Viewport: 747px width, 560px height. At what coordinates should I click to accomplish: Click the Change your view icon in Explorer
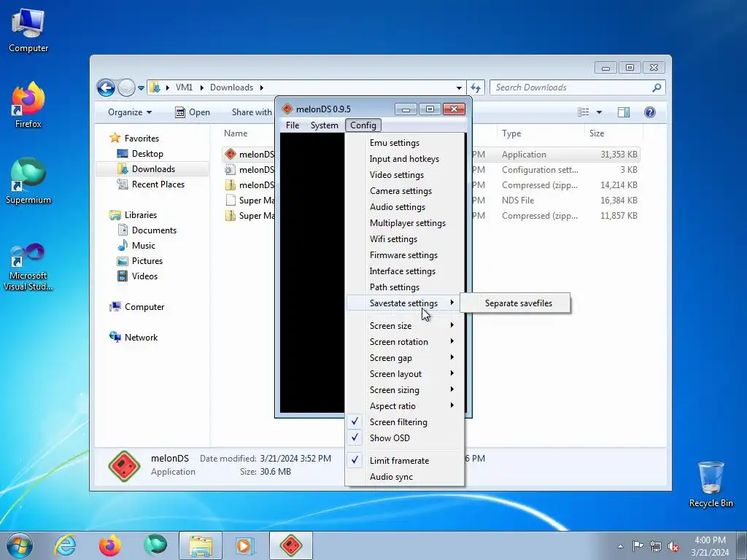tap(584, 112)
